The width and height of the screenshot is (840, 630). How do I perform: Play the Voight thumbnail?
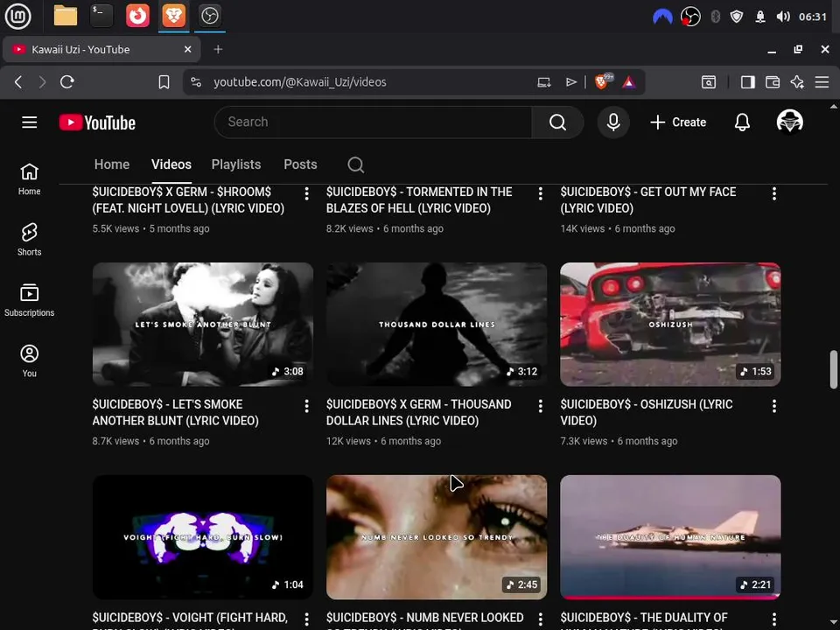point(202,536)
